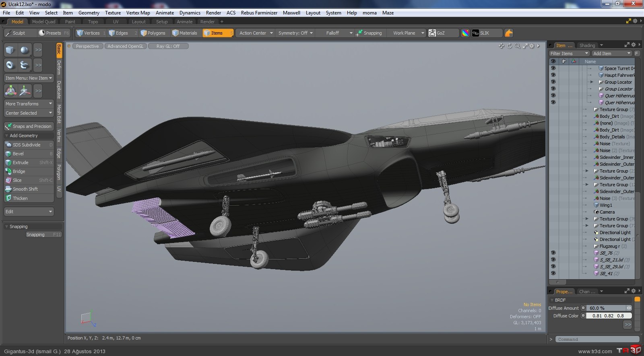Click the multicolor swatch toolbar icon

pyautogui.click(x=465, y=33)
